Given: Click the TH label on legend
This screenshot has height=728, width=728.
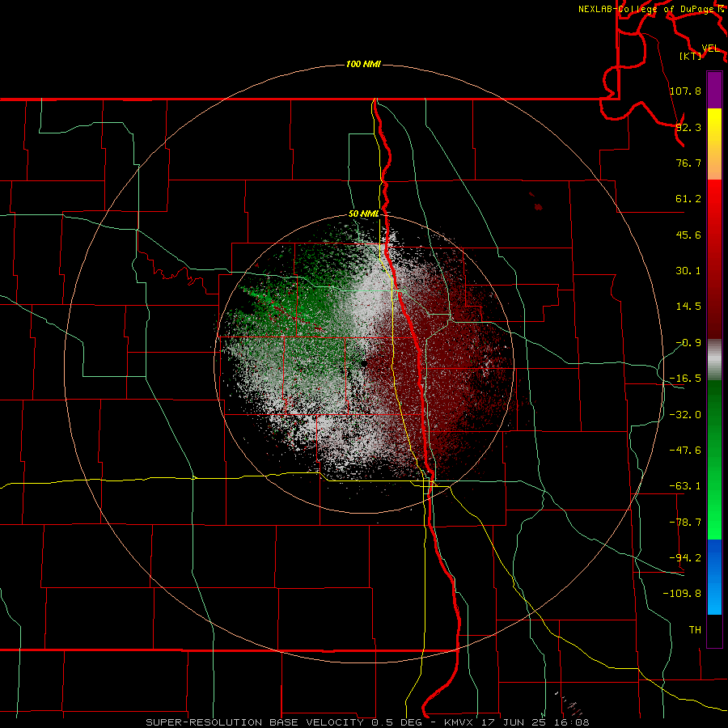Looking at the screenshot, I should click(695, 629).
